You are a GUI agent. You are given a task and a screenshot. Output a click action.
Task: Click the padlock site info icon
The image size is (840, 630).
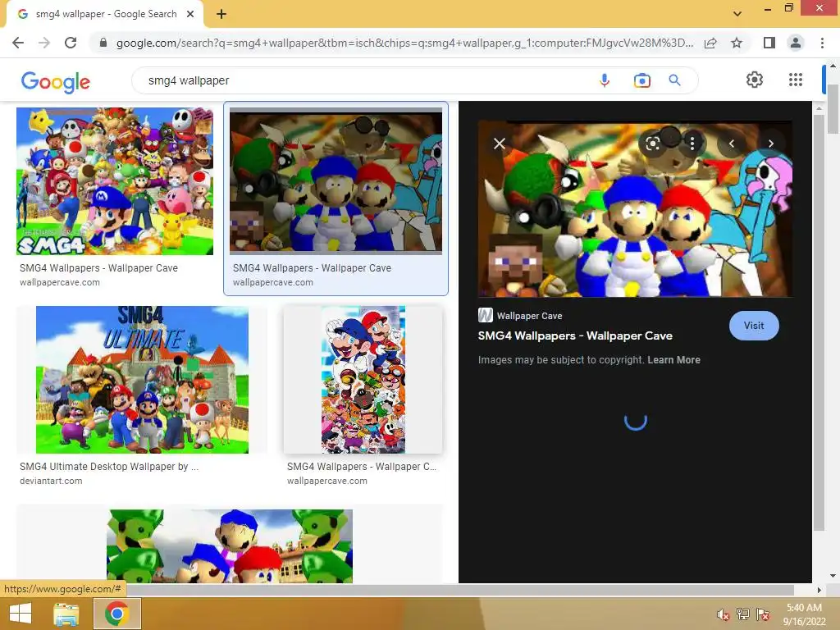[103, 43]
